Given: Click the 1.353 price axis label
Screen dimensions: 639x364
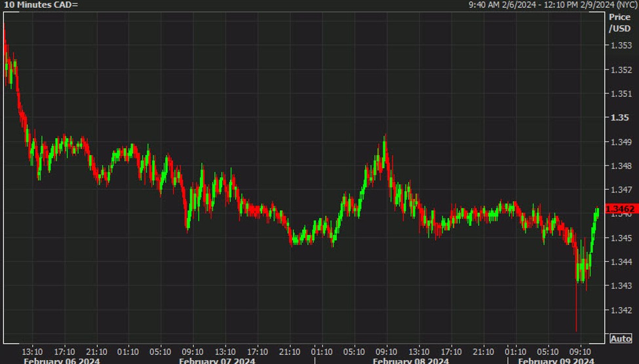Looking at the screenshot, I should (x=621, y=45).
